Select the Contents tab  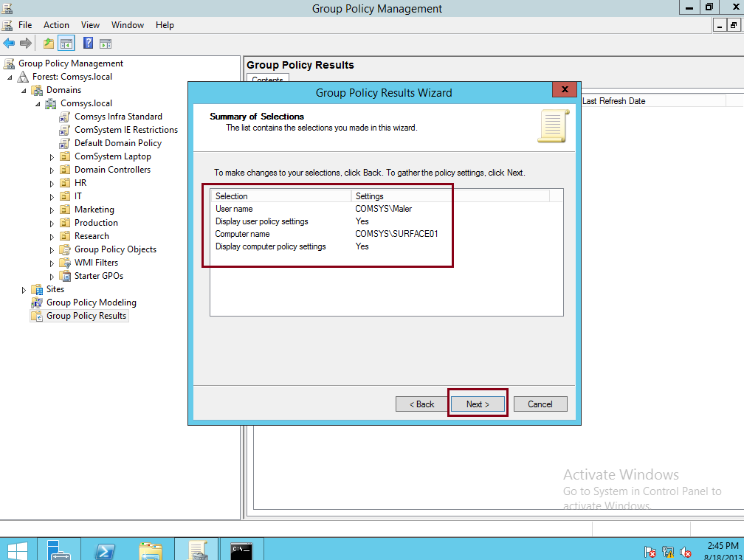pyautogui.click(x=268, y=79)
